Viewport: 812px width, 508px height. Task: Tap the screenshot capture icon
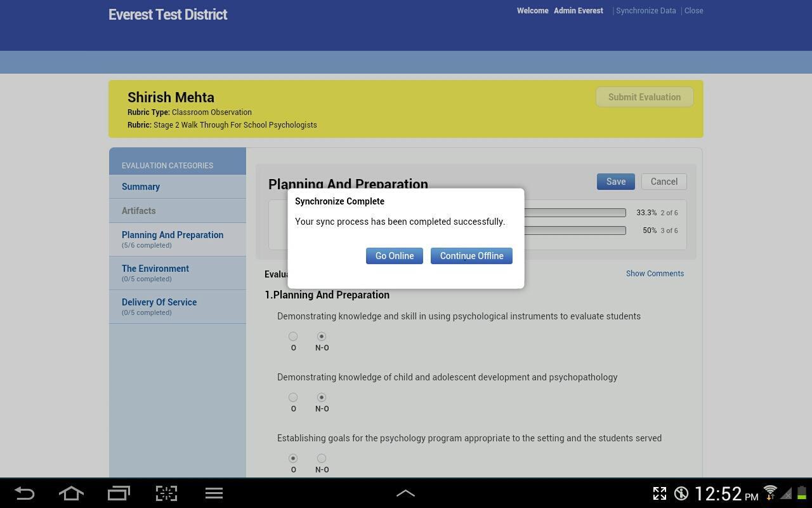166,493
